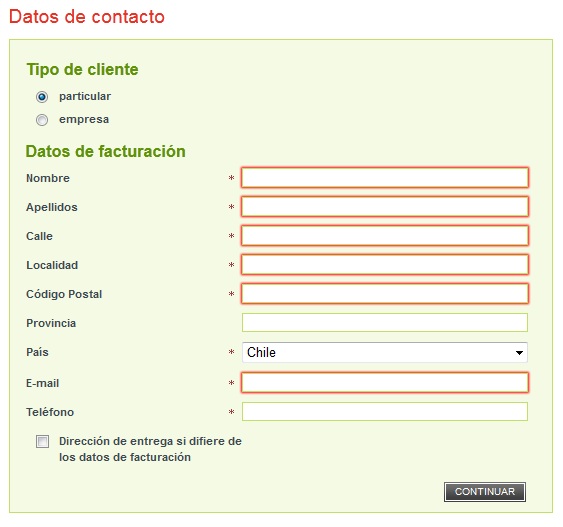Focus the Nombre input field
Screen dimensions: 563x527
pyautogui.click(x=385, y=177)
